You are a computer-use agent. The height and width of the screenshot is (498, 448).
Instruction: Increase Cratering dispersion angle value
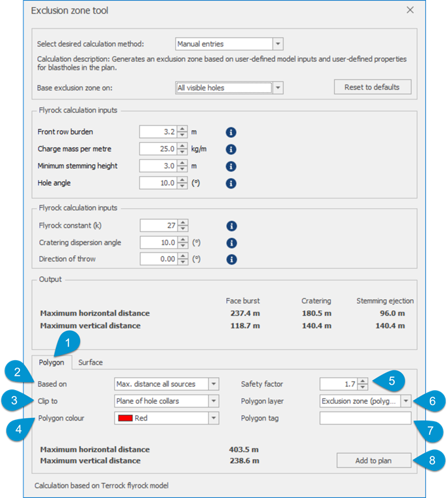tap(183, 240)
